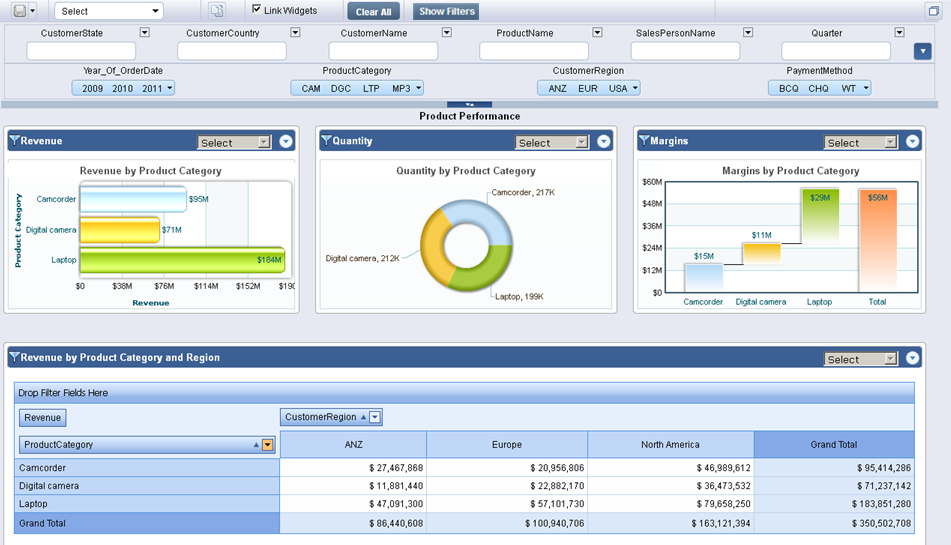Open the round options arrow on Margins widget
Viewport: 951px width, 545px height.
click(x=912, y=142)
